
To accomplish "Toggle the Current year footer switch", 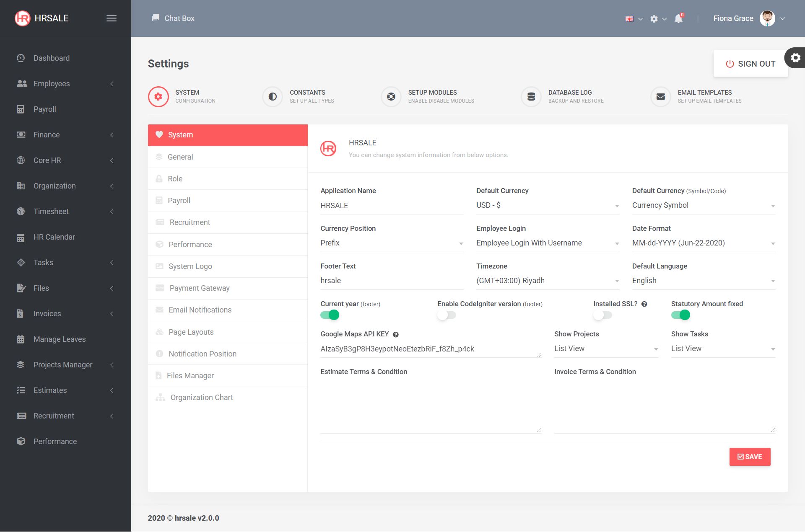I will pos(330,315).
